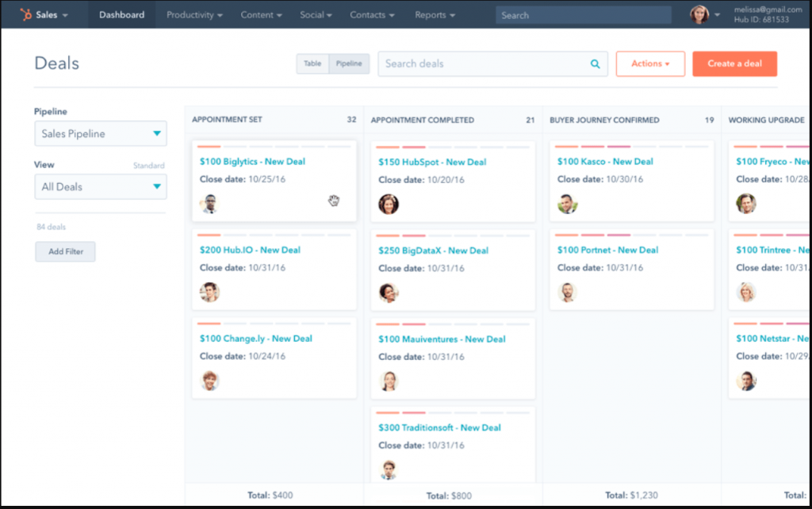Click the HubSpot sprocket logo icon
This screenshot has width=812, height=509.
point(25,14)
